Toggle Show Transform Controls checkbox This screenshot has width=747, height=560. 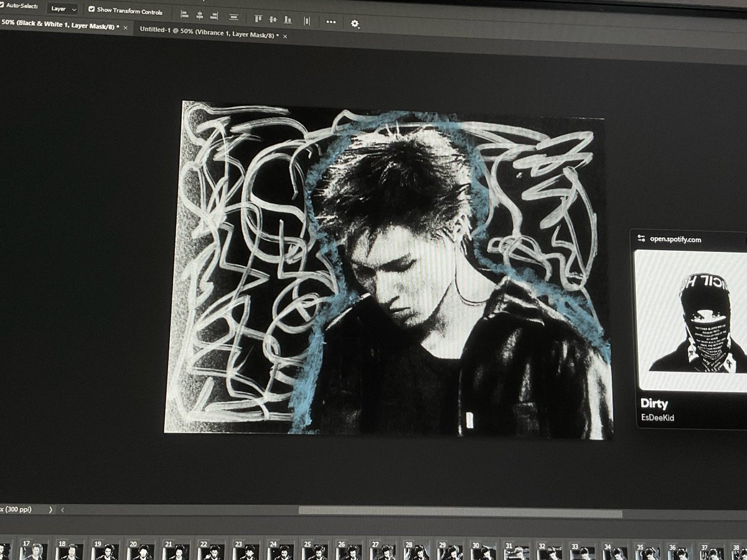pos(92,10)
